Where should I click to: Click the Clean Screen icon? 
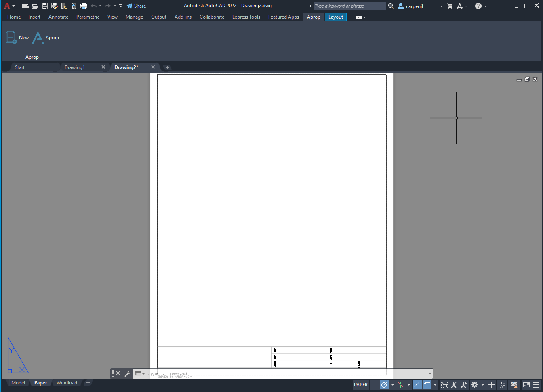[x=526, y=385]
